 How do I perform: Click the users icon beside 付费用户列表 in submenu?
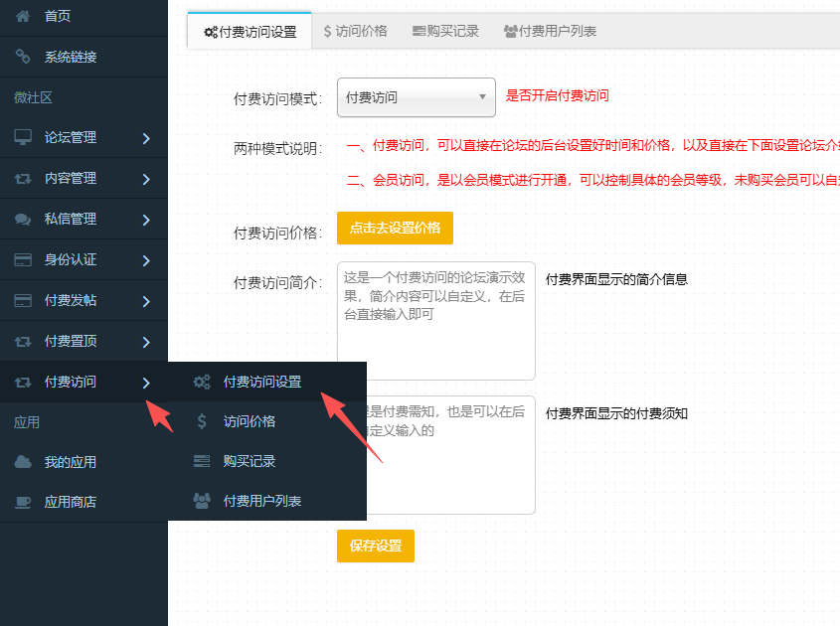click(x=202, y=501)
